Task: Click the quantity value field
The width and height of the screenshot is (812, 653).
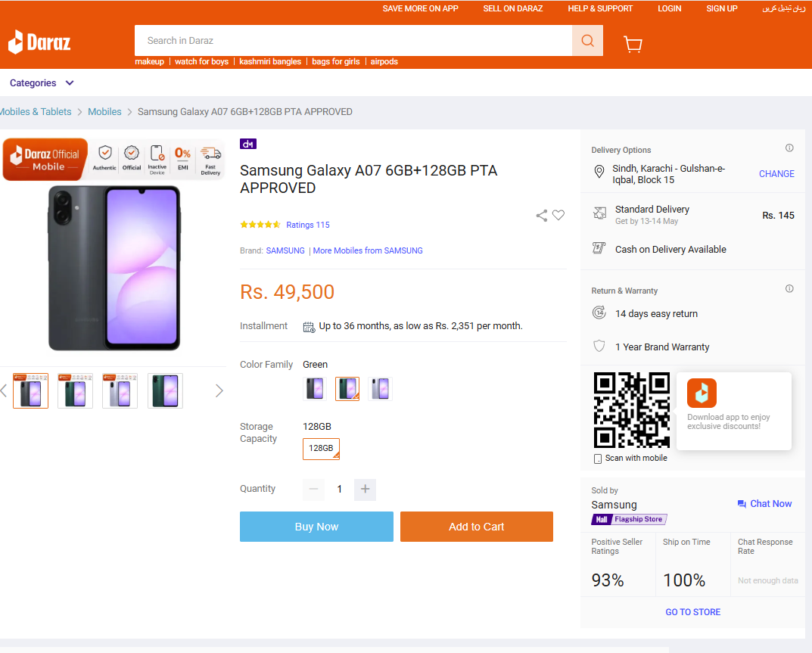Action: point(339,490)
